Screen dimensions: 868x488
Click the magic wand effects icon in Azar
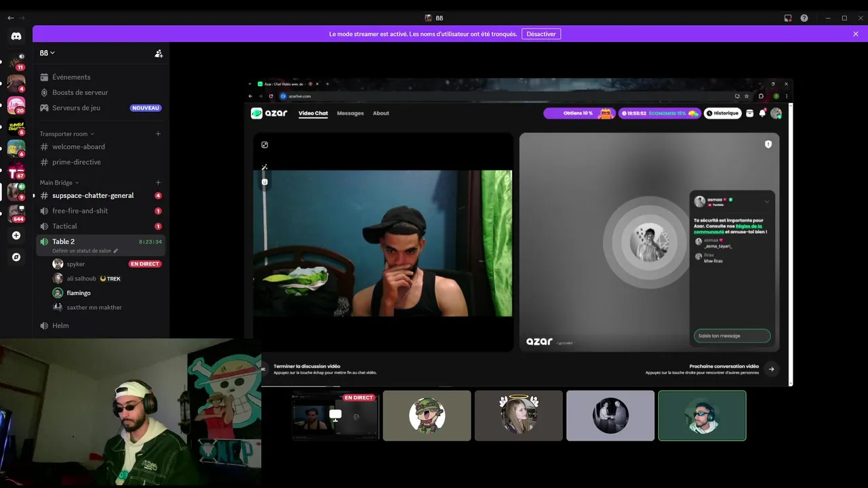point(264,167)
